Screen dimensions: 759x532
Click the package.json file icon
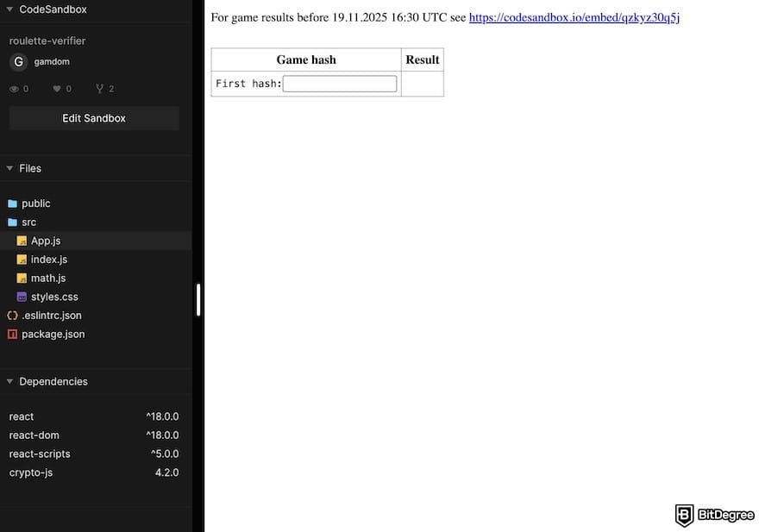(x=12, y=334)
